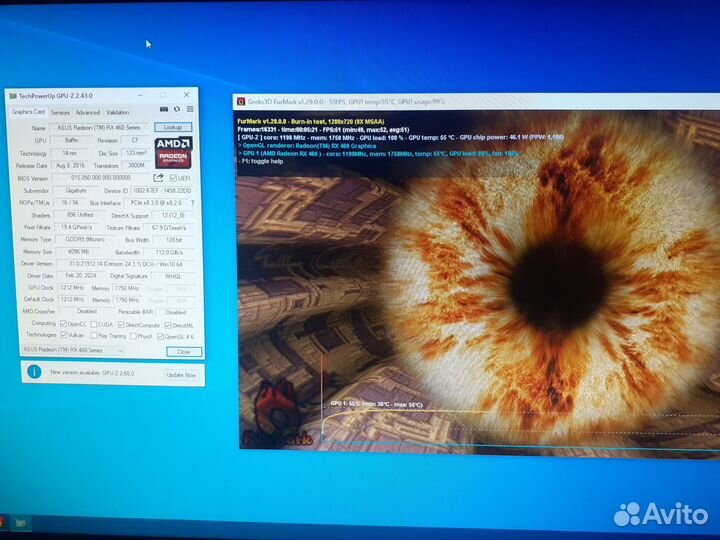720x540 pixels.
Task: Open the Advanced tab
Action: 87,112
